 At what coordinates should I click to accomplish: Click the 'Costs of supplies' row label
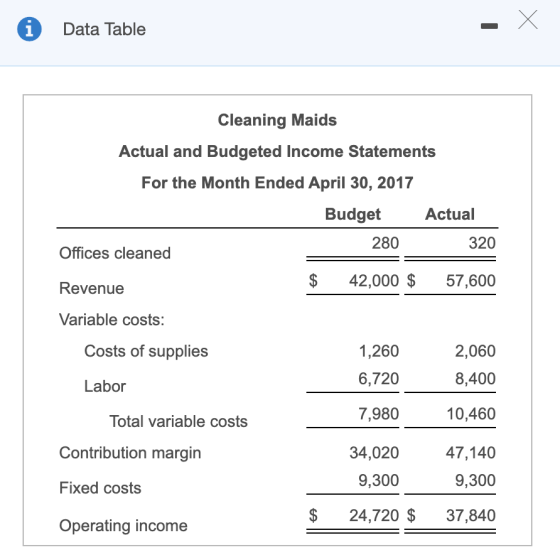tap(146, 351)
